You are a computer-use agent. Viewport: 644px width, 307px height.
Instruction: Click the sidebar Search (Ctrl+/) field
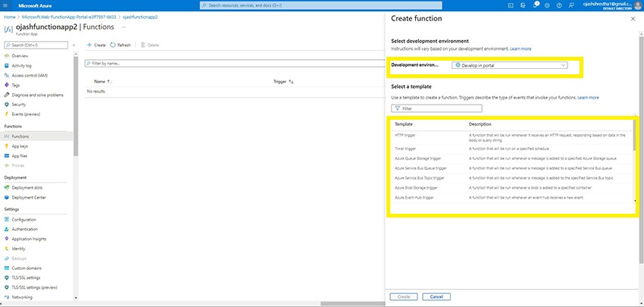36,45
